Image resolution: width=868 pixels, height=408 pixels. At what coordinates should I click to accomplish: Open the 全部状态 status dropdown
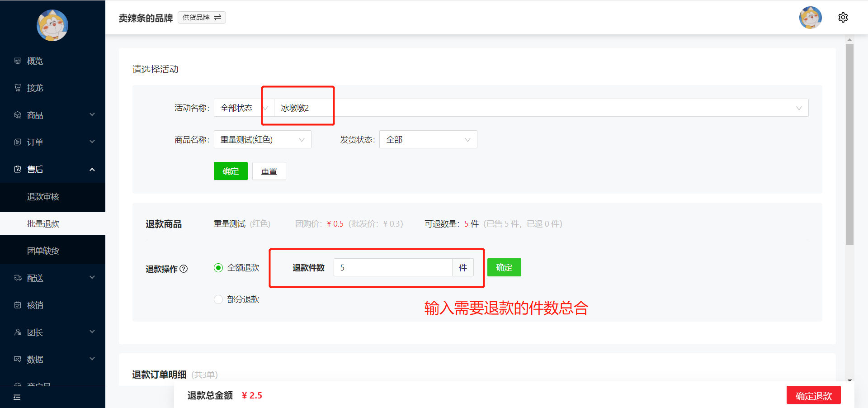click(x=244, y=108)
